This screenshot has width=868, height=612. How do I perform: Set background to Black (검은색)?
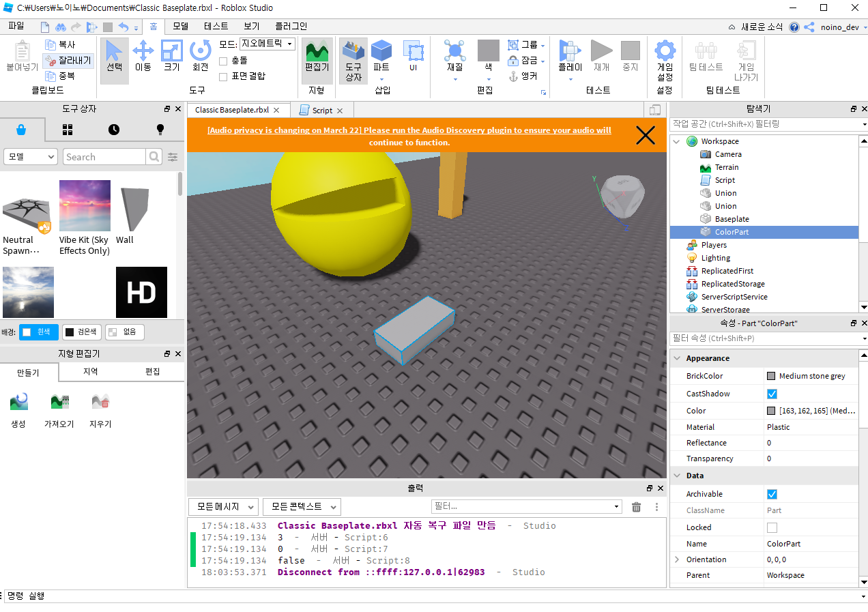click(x=81, y=332)
